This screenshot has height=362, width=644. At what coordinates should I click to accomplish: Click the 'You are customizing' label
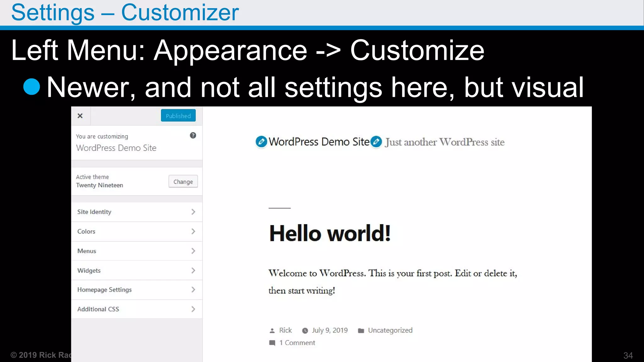[102, 136]
